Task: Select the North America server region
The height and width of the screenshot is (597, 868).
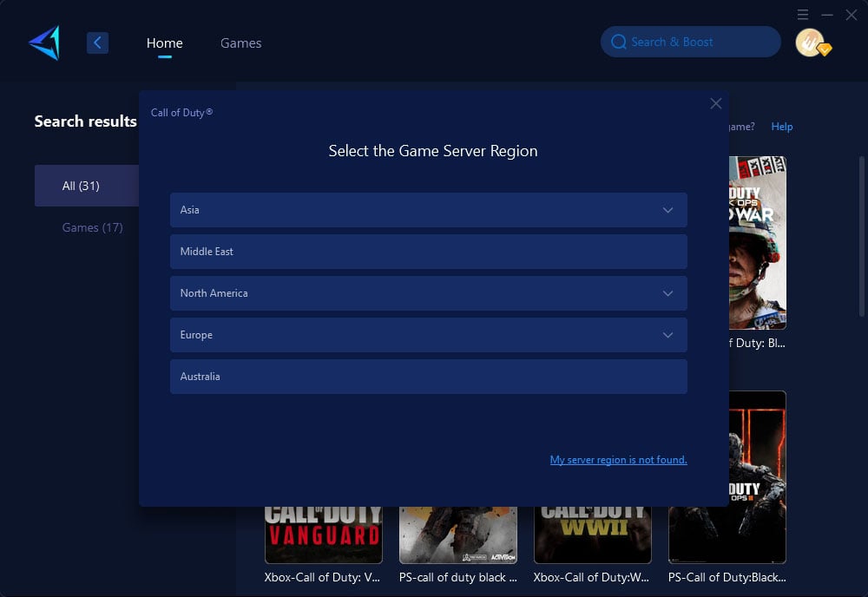Action: pos(429,293)
